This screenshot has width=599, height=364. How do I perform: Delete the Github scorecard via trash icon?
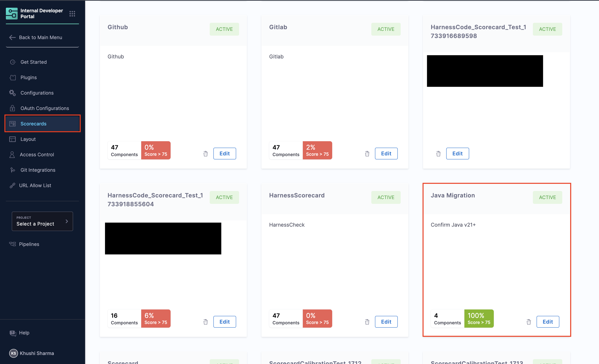[205, 154]
